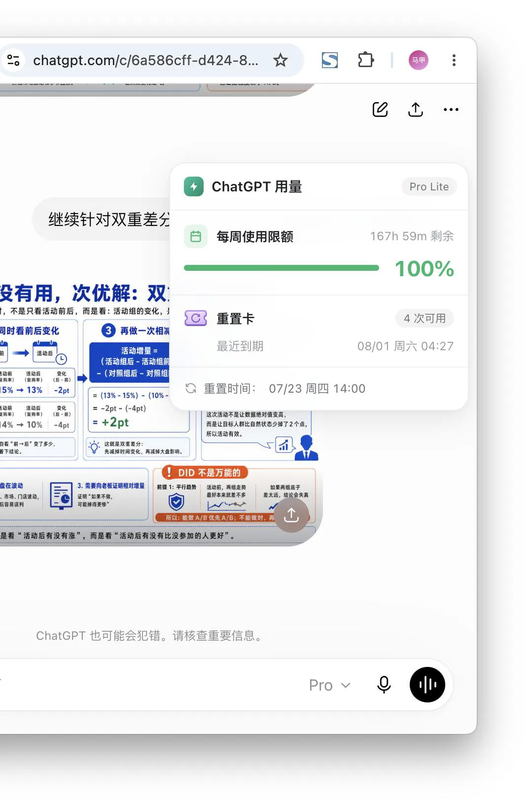The width and height of the screenshot is (532, 807).
Task: Click the weekly usage progress bar
Action: 282,268
